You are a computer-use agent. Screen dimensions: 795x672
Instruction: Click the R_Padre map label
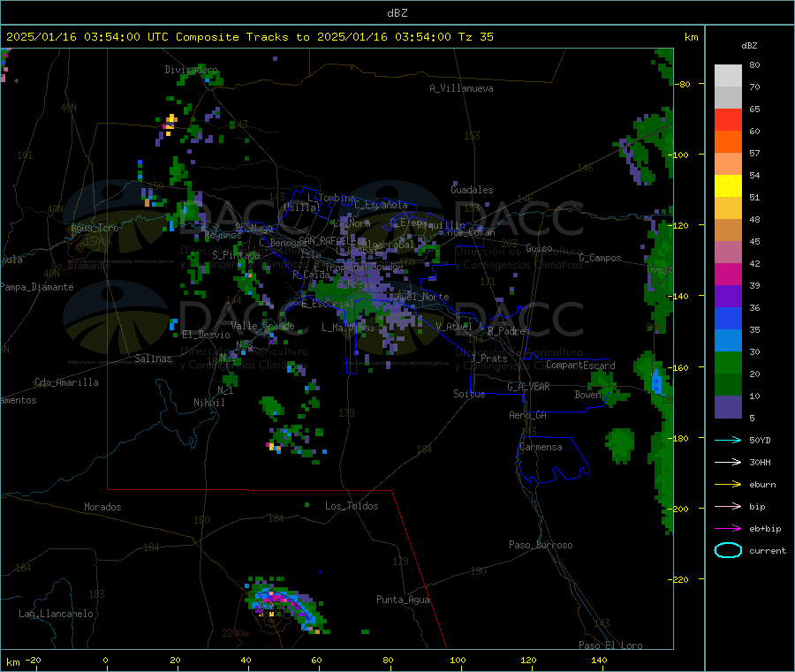506,331
